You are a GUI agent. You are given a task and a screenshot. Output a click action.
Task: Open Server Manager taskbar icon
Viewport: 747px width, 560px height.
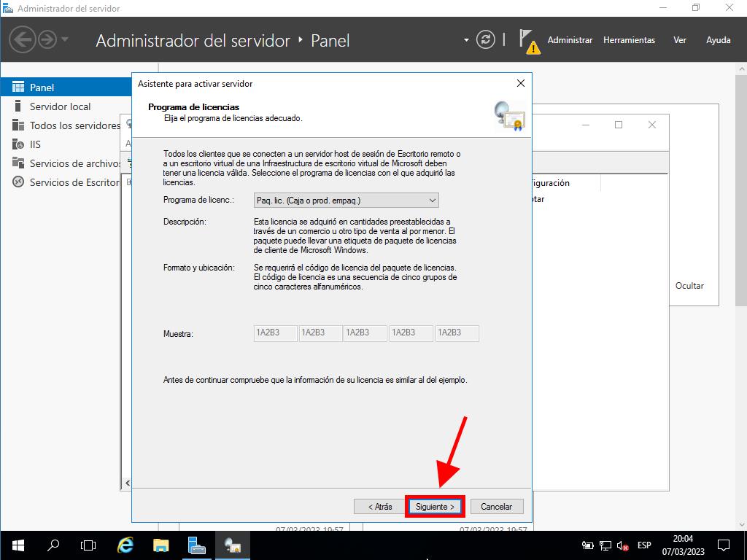tap(197, 545)
